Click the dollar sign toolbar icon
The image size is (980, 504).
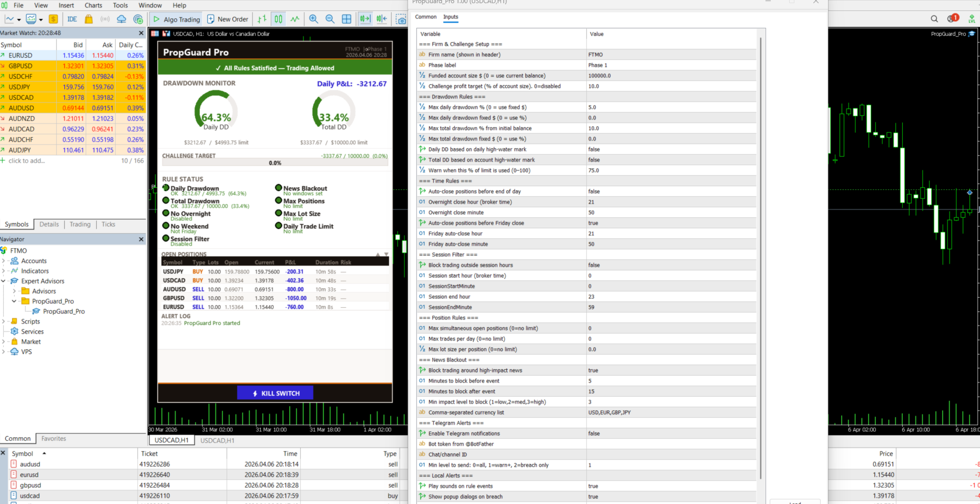(53, 19)
